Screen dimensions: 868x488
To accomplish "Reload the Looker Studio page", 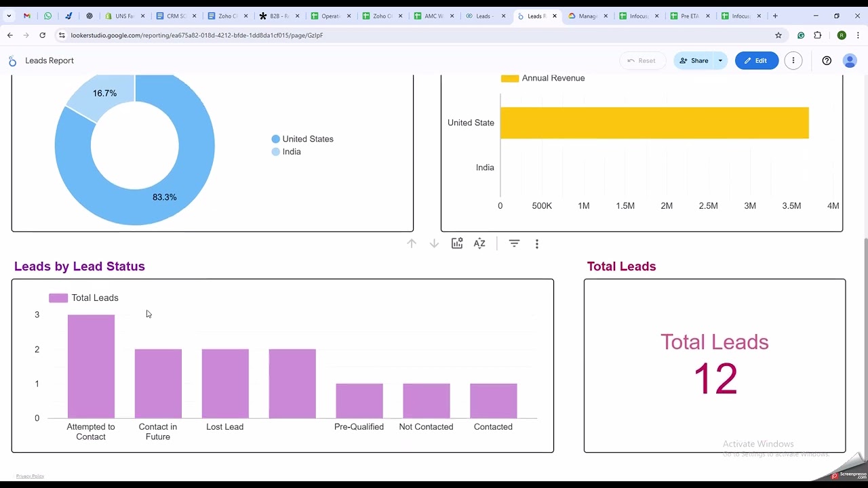I will [43, 35].
